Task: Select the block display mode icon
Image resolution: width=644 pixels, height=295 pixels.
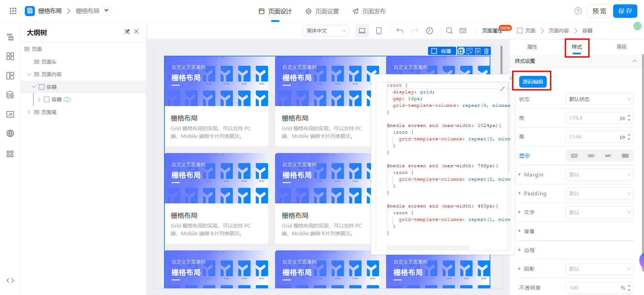Action: click(x=574, y=156)
